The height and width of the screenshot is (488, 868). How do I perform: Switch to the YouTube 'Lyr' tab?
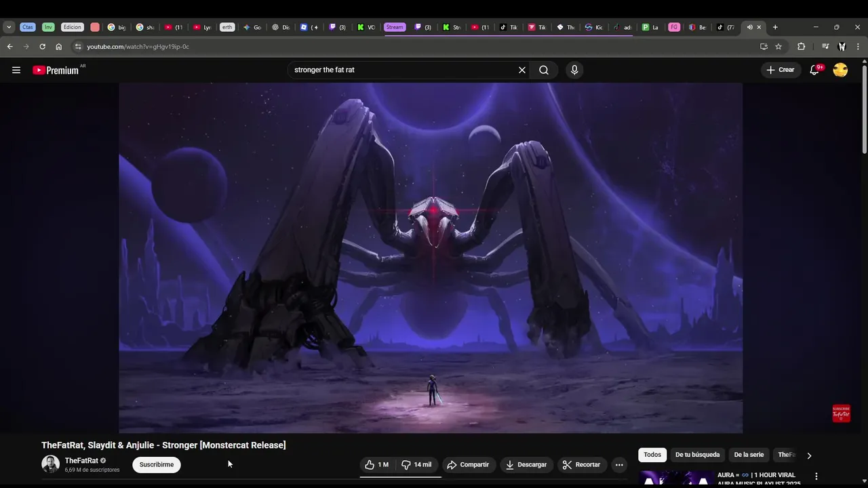(202, 27)
